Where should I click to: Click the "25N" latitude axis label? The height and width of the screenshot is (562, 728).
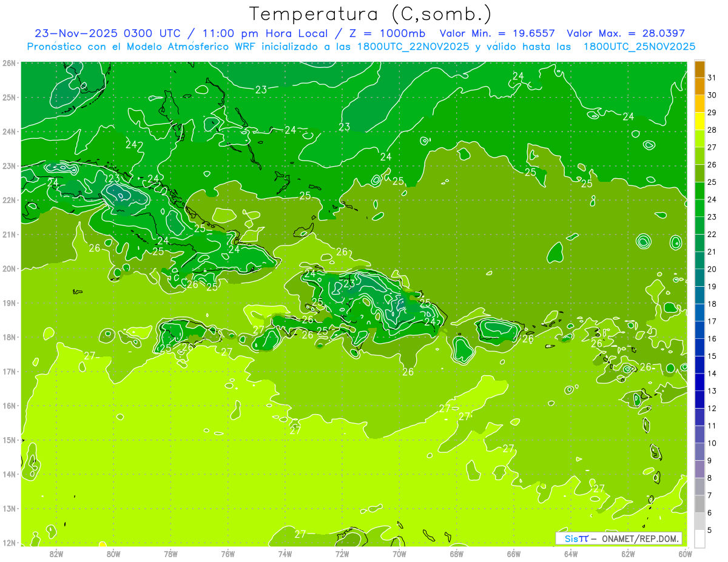click(9, 97)
